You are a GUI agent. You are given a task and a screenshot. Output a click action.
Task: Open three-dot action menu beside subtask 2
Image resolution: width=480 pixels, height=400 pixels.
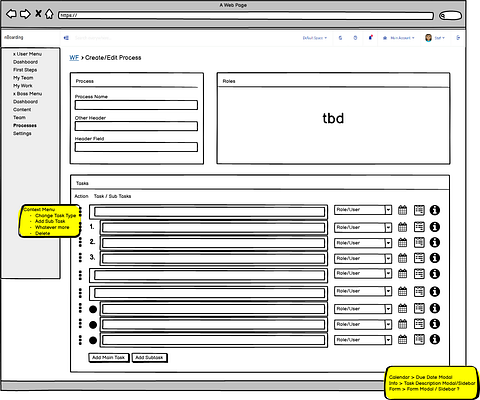[80, 242]
